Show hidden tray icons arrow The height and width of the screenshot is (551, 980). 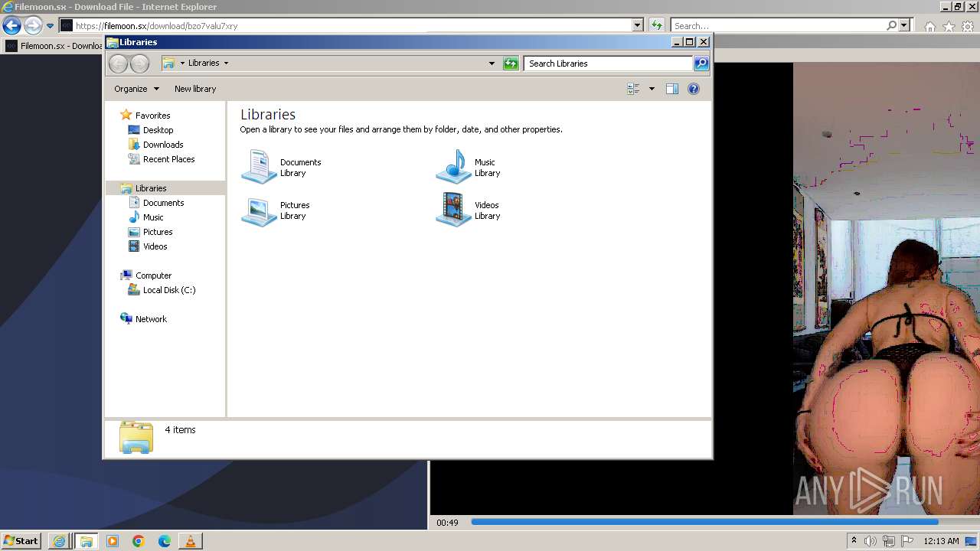tap(854, 541)
